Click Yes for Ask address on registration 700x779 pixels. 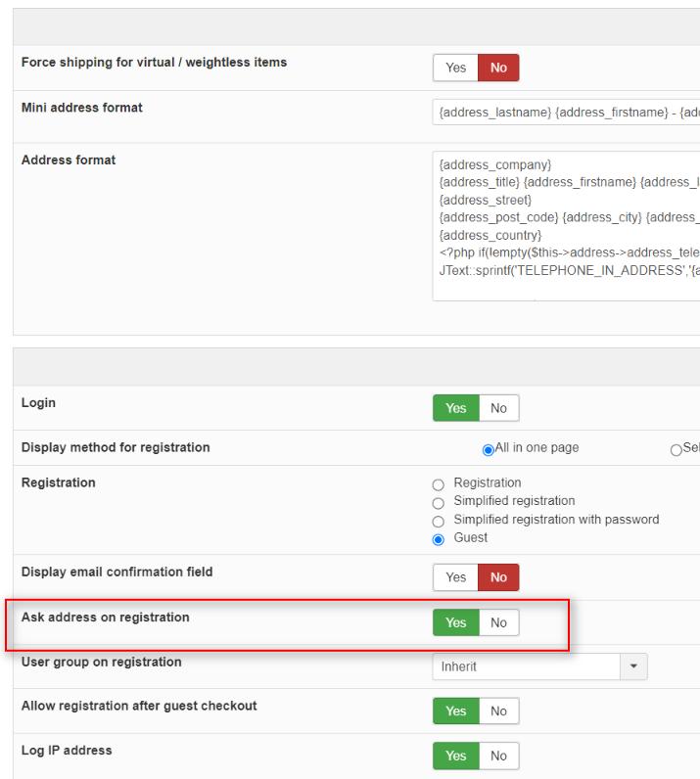click(x=456, y=622)
